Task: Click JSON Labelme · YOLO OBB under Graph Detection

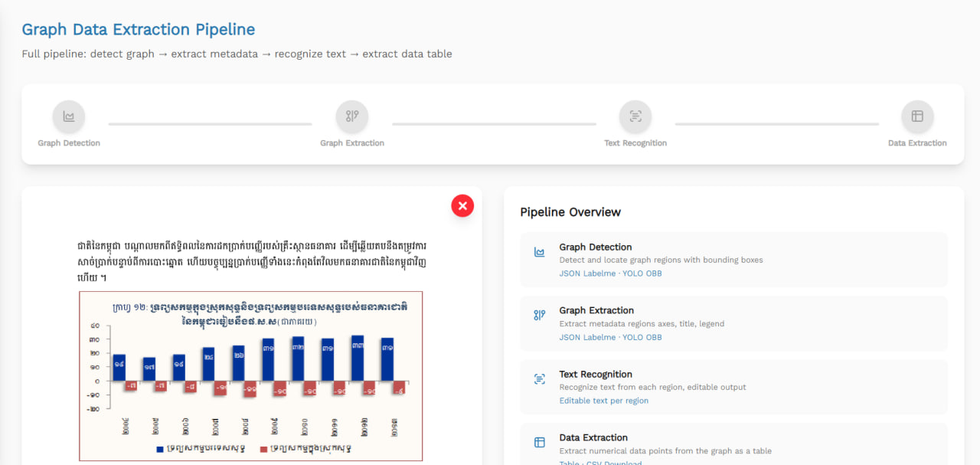Action: tap(610, 273)
